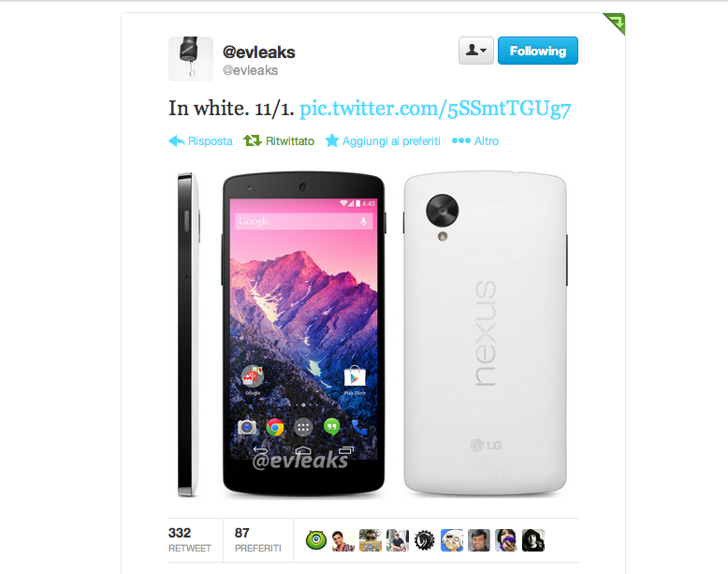This screenshot has height=574, width=728.
Task: Click the black gear-shaped avatar
Action: pyautogui.click(x=425, y=540)
